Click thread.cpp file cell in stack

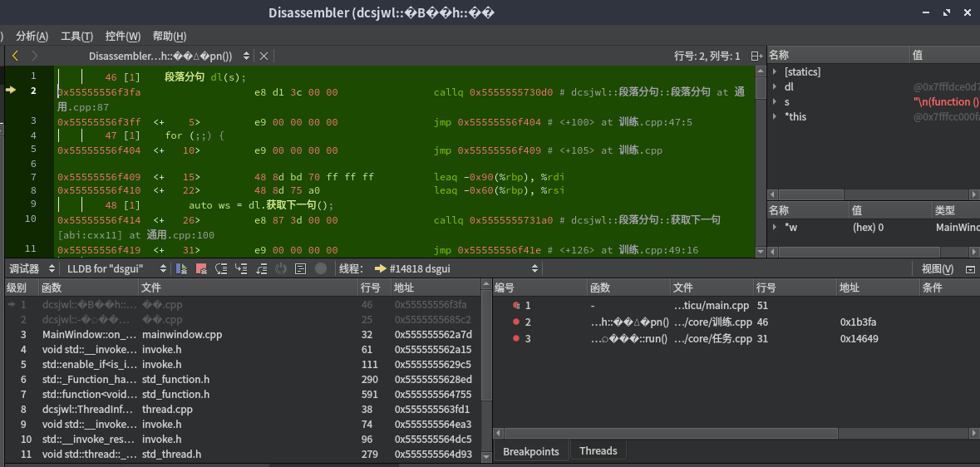tap(167, 410)
